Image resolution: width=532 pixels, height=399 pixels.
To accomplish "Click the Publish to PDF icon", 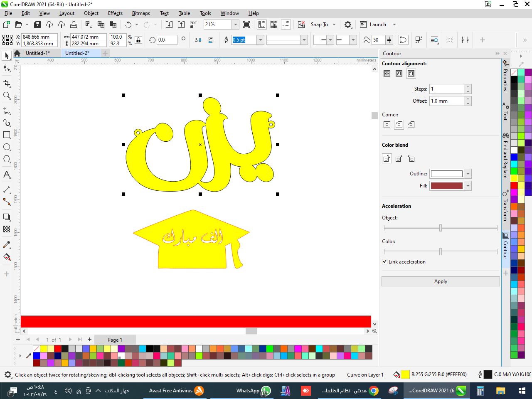I will click(193, 25).
